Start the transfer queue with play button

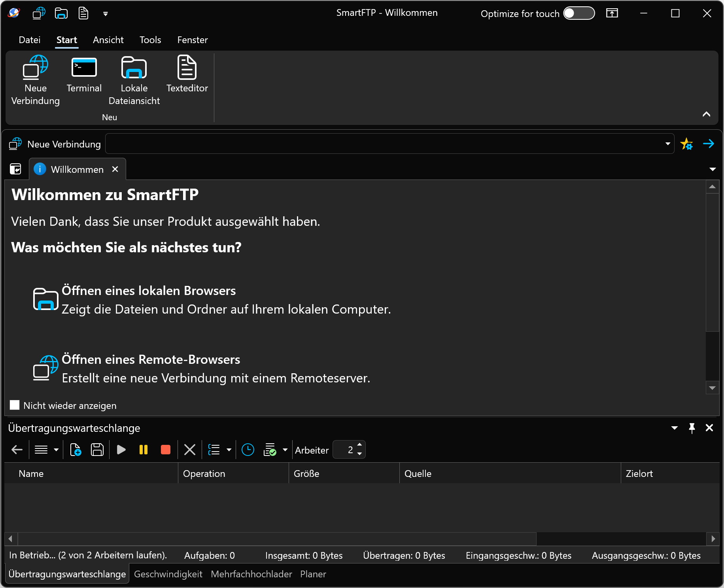(121, 450)
